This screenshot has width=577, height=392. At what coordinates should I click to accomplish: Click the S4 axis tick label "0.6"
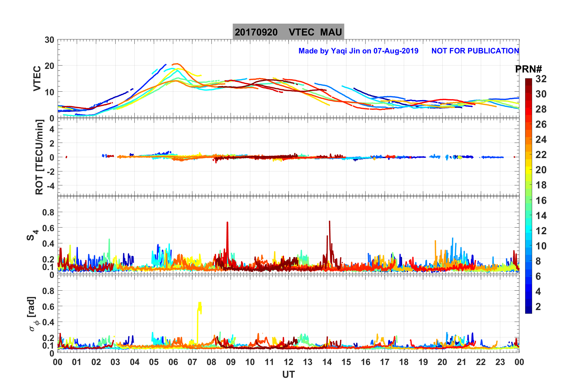pos(48,228)
